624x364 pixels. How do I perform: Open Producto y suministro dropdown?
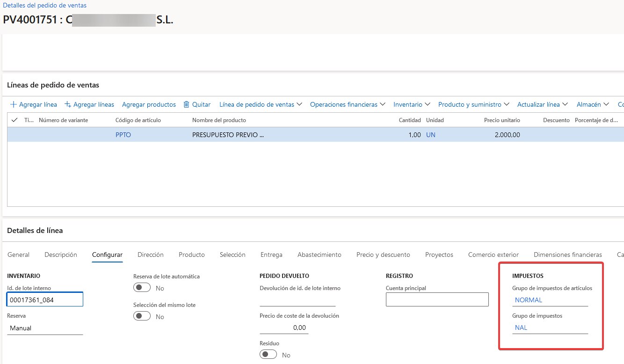point(473,104)
